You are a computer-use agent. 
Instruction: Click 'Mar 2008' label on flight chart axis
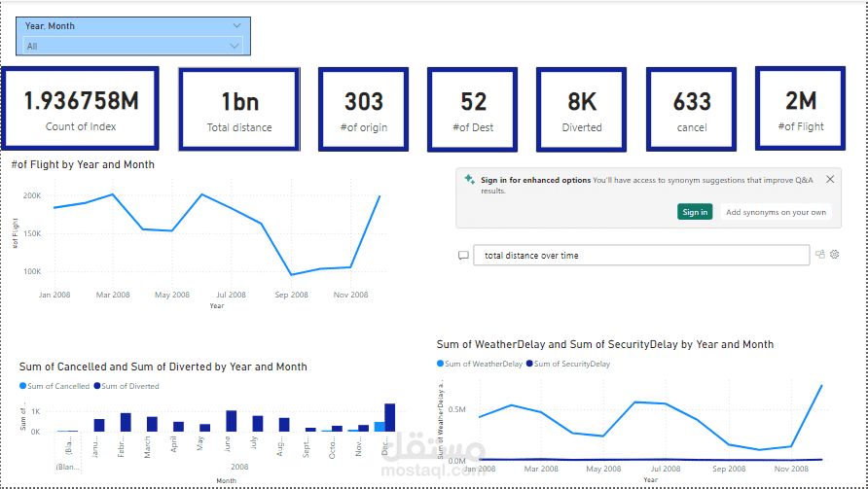[x=113, y=295]
